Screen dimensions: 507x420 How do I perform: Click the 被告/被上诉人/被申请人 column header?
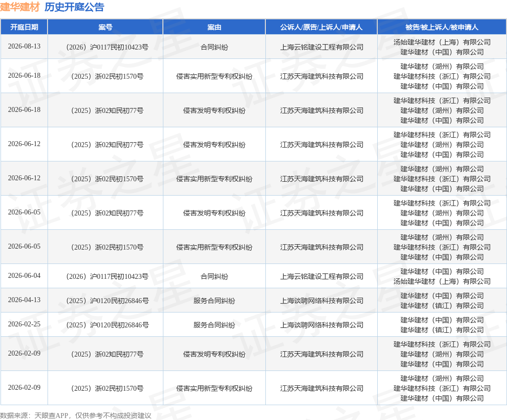442,27
